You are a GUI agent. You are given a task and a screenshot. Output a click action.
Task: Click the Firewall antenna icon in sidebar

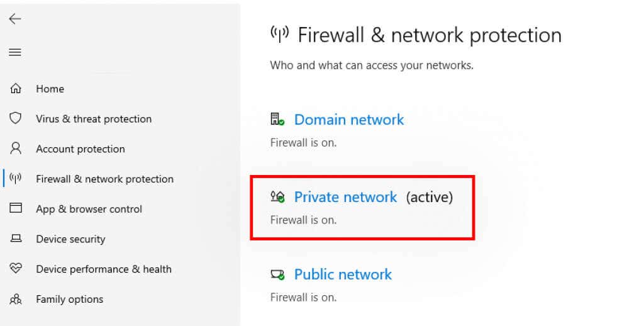(16, 179)
